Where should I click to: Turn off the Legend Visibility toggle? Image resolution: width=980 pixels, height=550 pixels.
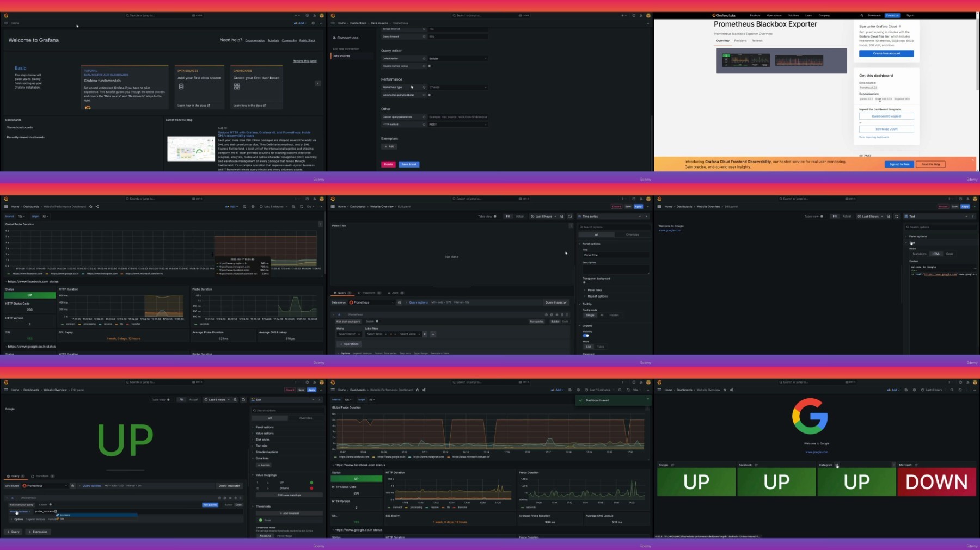[x=586, y=336]
